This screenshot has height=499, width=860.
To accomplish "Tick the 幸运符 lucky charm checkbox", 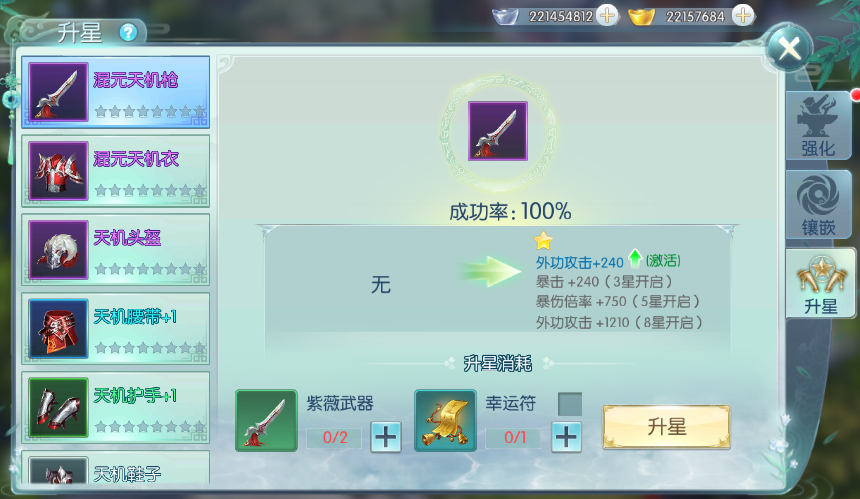I will [570, 404].
